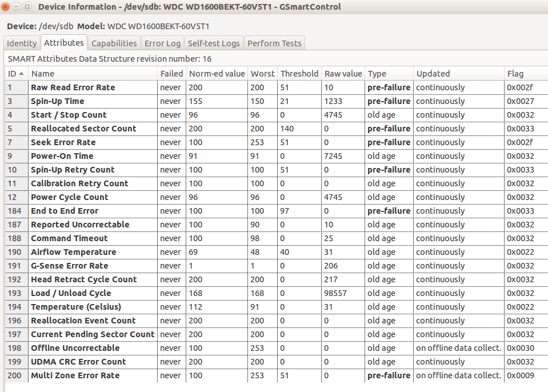Click worst value 48 for Airflow Temperature
The height and width of the screenshot is (392, 548).
click(x=255, y=252)
